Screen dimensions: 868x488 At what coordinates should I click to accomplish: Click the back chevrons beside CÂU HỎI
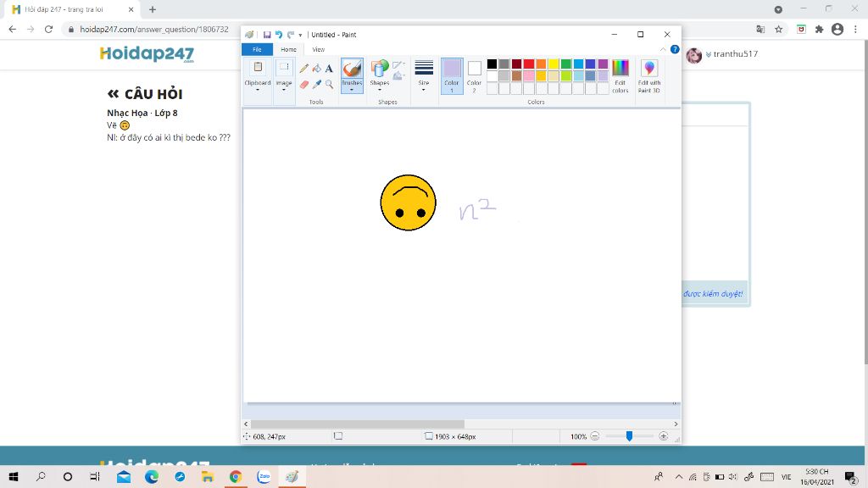click(113, 93)
